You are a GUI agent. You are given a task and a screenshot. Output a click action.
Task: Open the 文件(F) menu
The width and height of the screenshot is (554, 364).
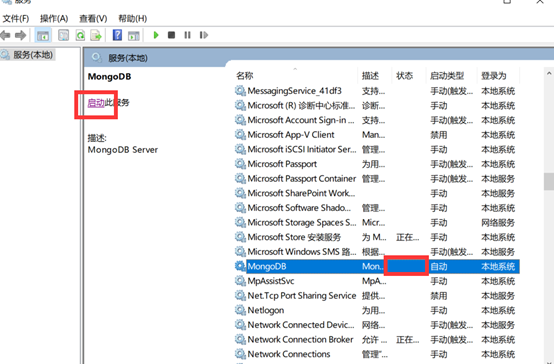tap(16, 18)
